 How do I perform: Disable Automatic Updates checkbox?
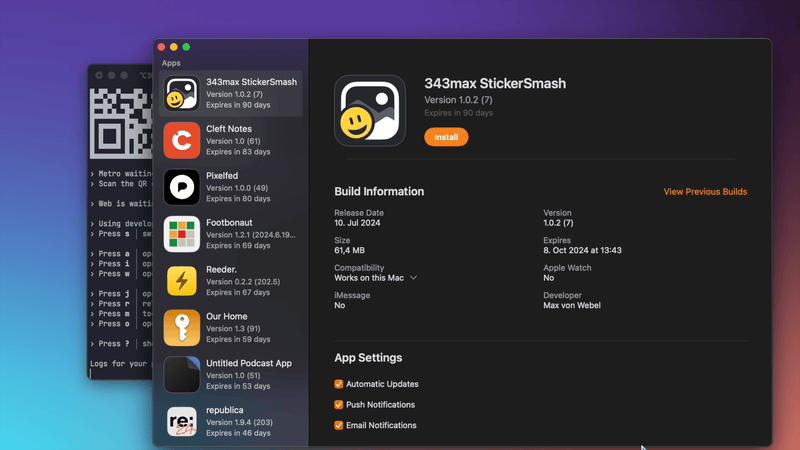(x=339, y=384)
